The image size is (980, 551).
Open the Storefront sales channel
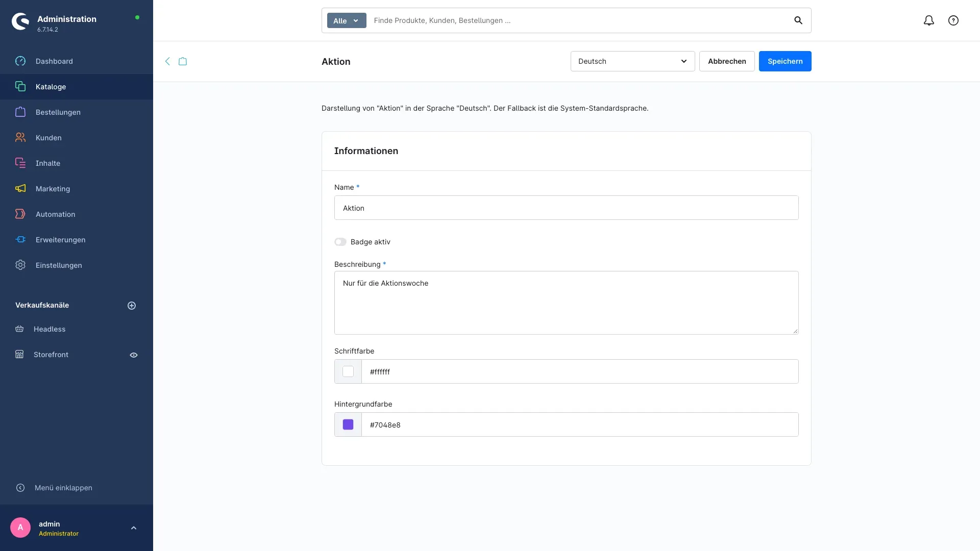pos(51,355)
